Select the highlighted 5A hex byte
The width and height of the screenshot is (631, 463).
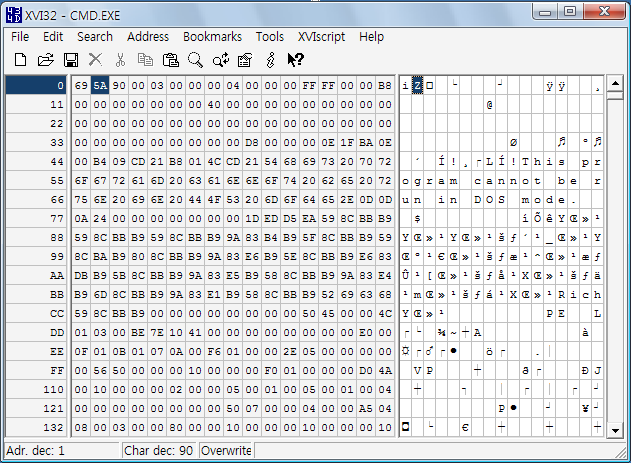(x=100, y=85)
